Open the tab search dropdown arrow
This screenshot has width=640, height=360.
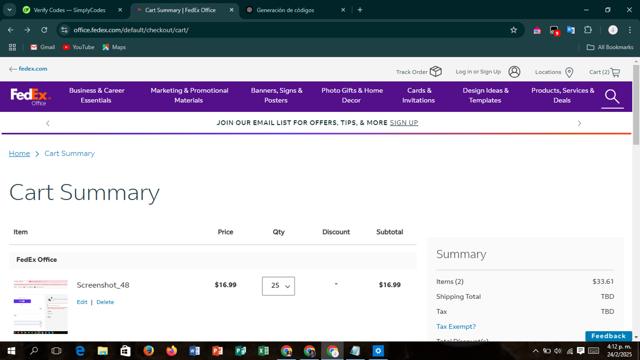9,10
